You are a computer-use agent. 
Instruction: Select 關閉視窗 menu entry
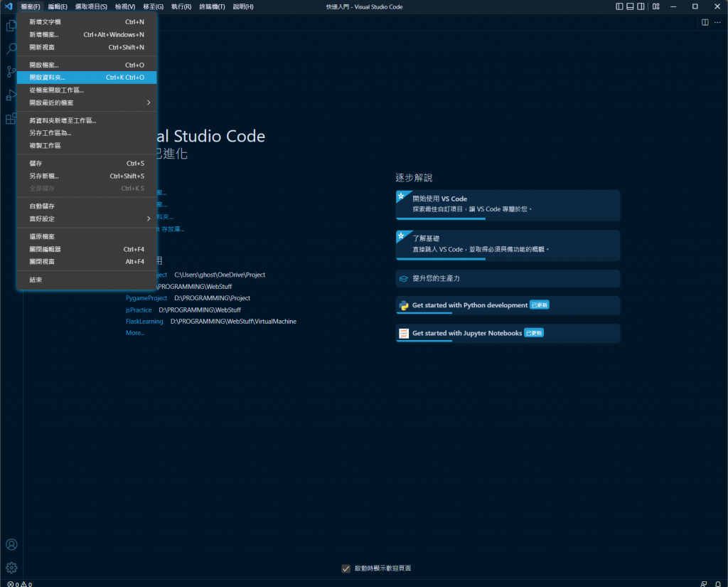point(87,262)
